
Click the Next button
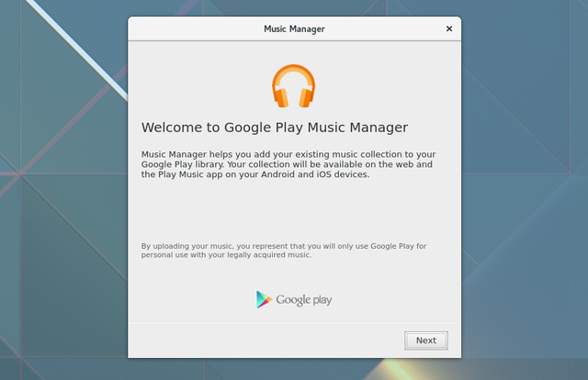point(426,341)
